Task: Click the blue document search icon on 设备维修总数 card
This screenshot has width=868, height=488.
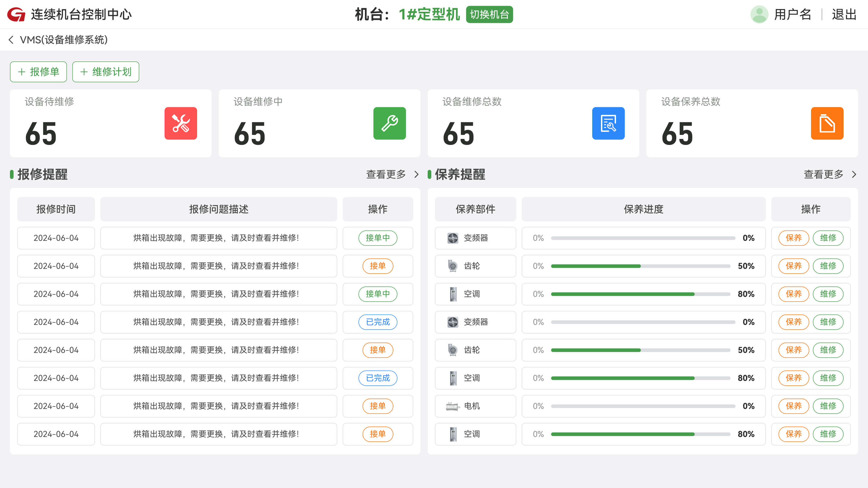Action: pos(608,123)
